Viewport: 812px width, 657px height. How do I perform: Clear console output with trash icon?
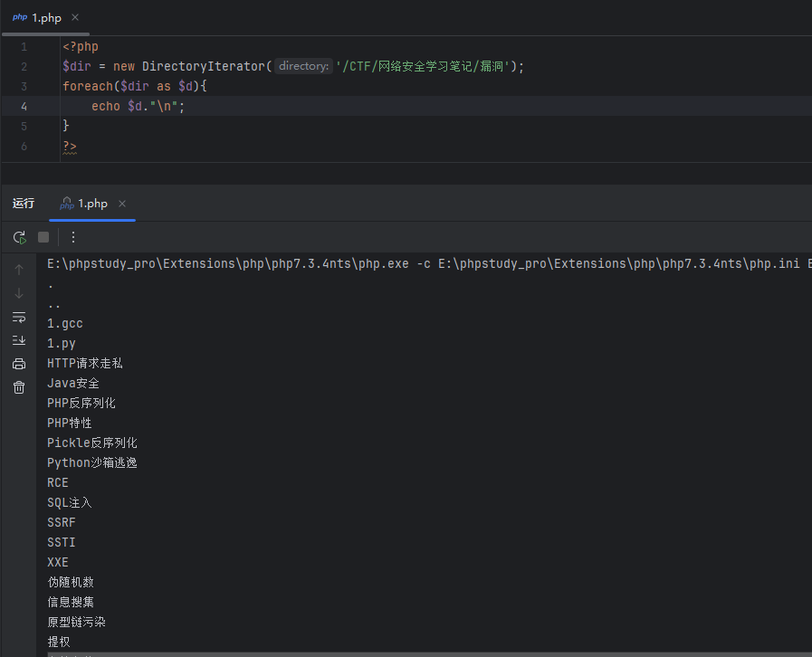pos(19,387)
